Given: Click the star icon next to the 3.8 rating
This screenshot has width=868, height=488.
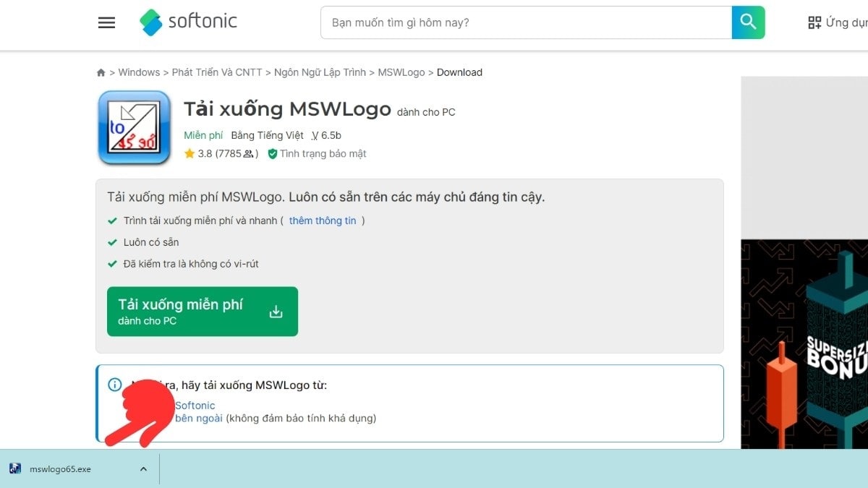Looking at the screenshot, I should tap(191, 153).
